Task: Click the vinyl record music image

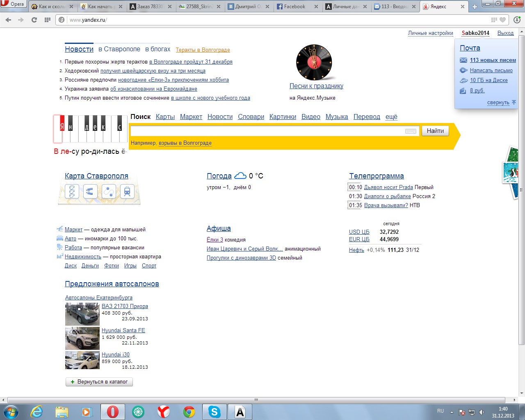Action: tap(314, 63)
